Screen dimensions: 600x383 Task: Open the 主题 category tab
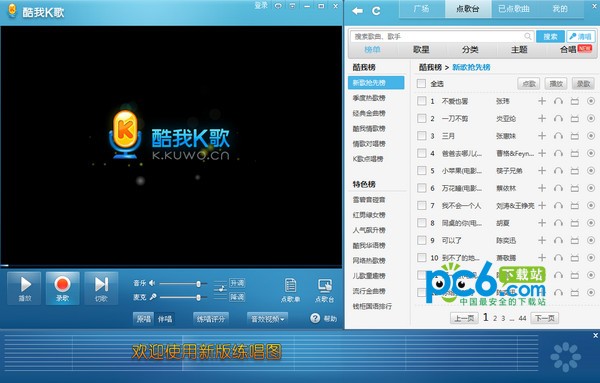(519, 50)
